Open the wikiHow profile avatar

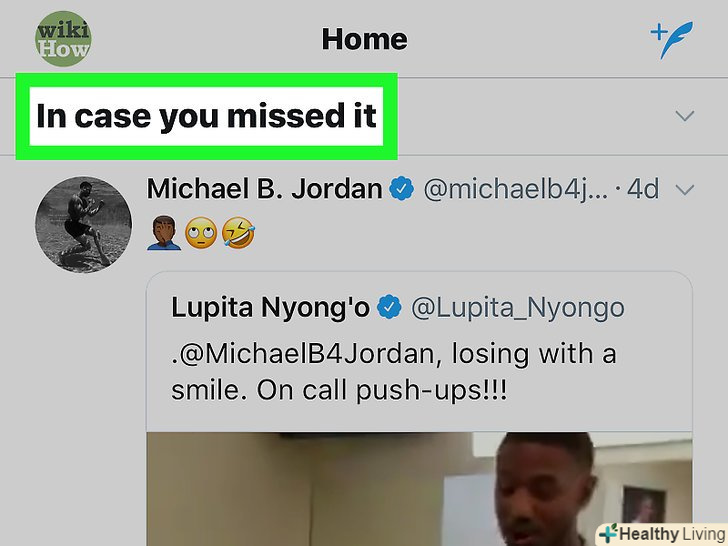pos(63,39)
